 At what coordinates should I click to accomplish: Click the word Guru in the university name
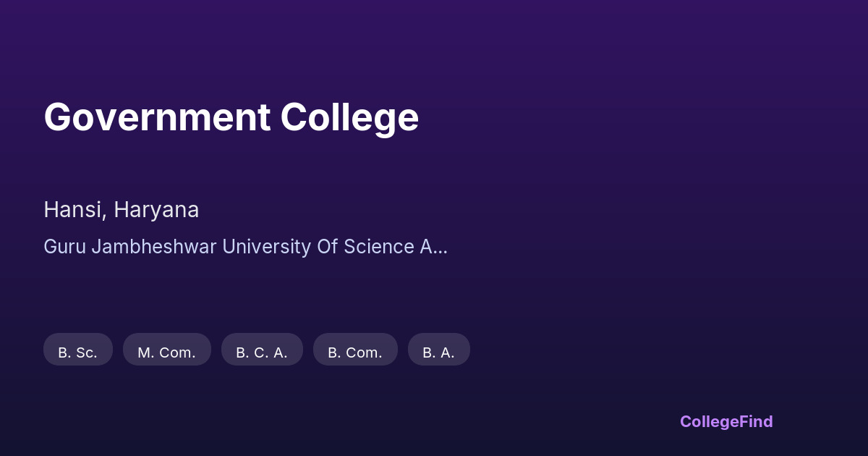[65, 247]
